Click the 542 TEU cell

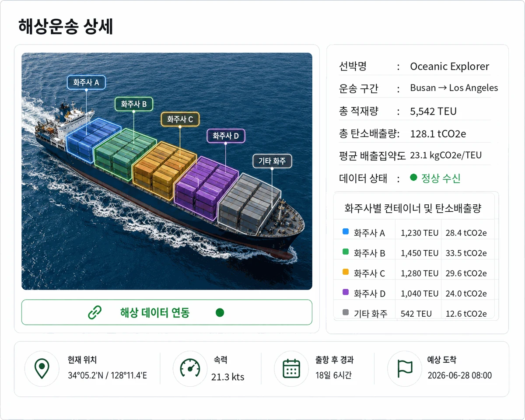pyautogui.click(x=416, y=313)
